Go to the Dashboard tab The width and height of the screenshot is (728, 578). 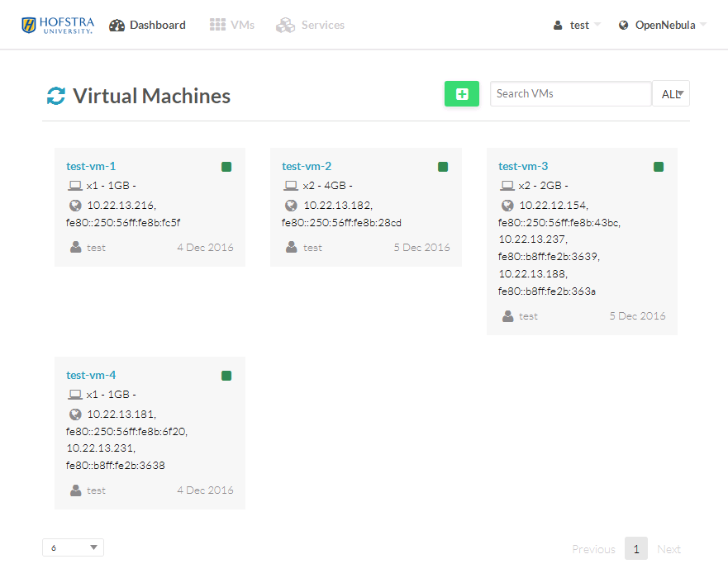tap(147, 25)
